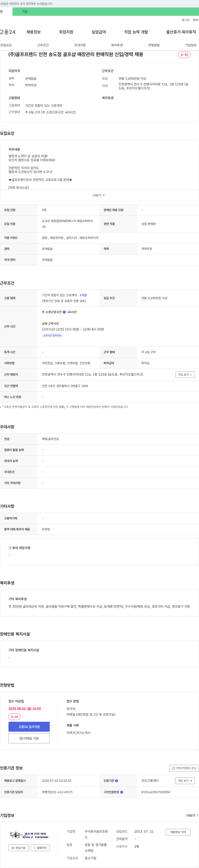This screenshot has height=868, width=199.
Task: Expand the 더보기 job description section
Action: (99, 195)
